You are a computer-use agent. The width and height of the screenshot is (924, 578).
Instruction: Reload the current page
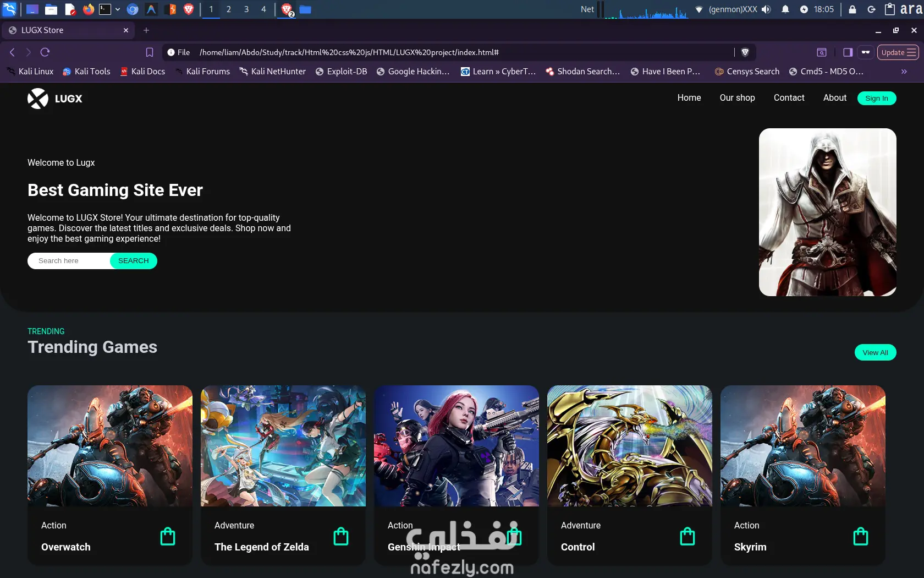pyautogui.click(x=45, y=52)
